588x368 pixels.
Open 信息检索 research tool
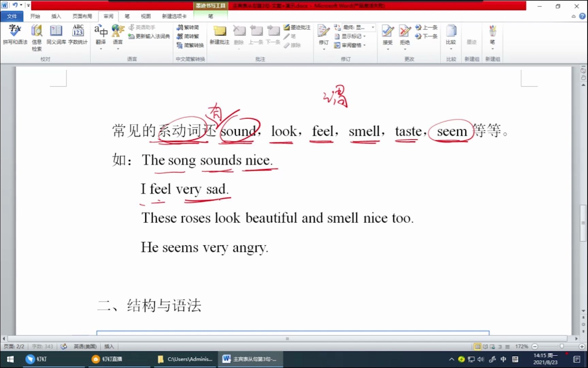coord(37,37)
